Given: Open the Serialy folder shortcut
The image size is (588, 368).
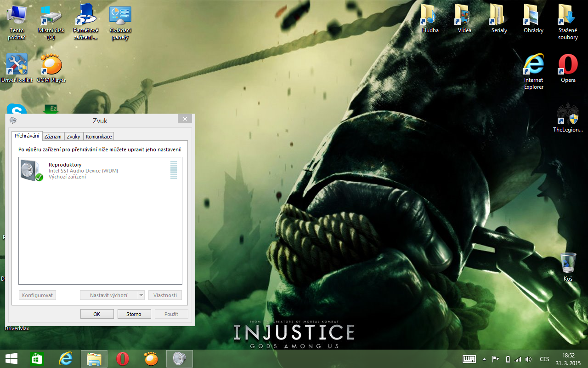Looking at the screenshot, I should click(x=499, y=19).
